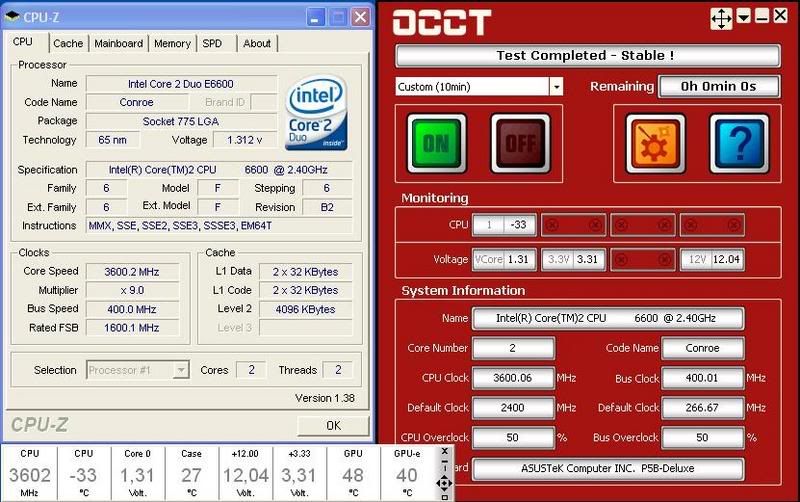Click move arrows on monitoring strip
This screenshot has height=502, width=800.
click(444, 483)
